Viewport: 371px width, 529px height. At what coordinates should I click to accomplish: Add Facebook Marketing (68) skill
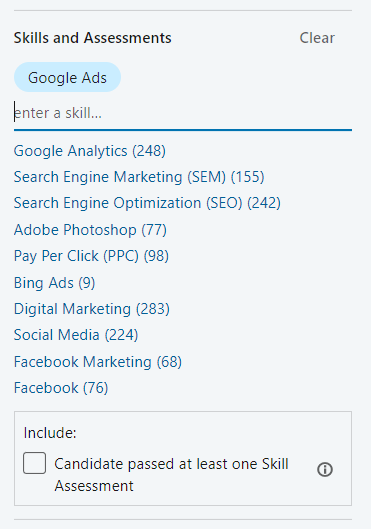[98, 362]
